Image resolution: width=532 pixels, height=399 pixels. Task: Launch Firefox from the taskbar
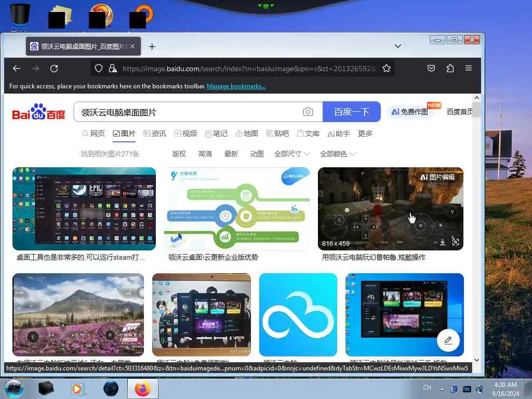(x=142, y=389)
